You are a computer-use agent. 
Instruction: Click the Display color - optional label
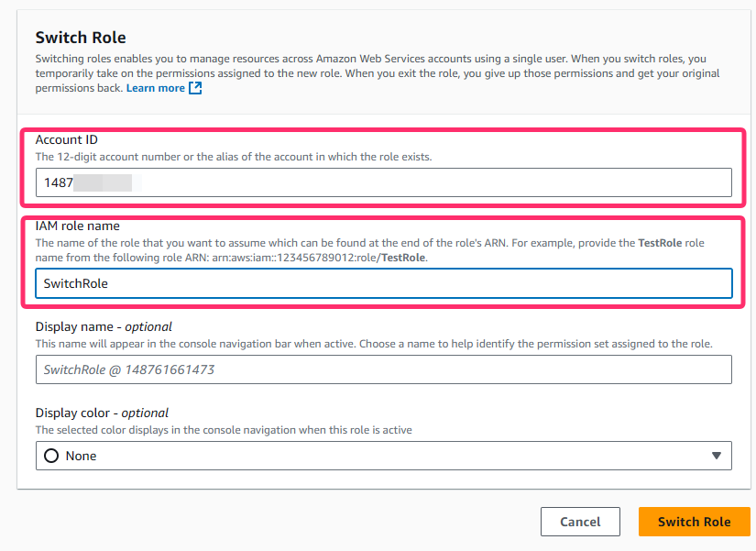pos(102,413)
